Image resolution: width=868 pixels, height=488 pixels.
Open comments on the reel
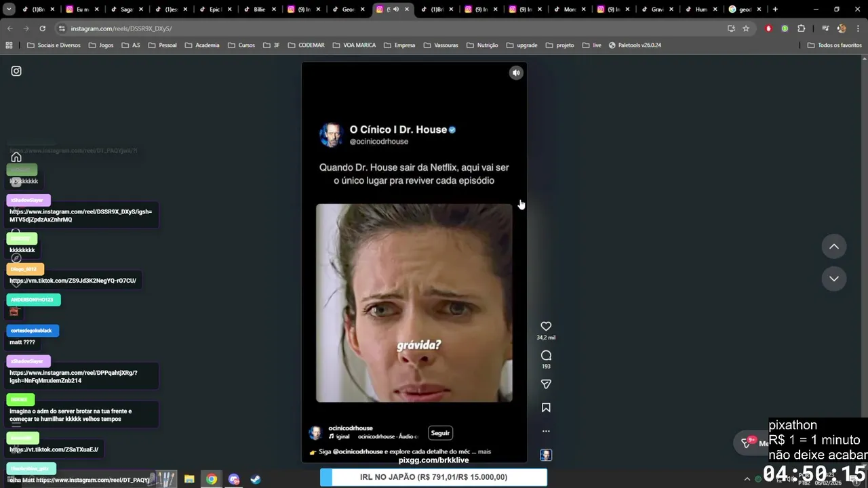(546, 355)
